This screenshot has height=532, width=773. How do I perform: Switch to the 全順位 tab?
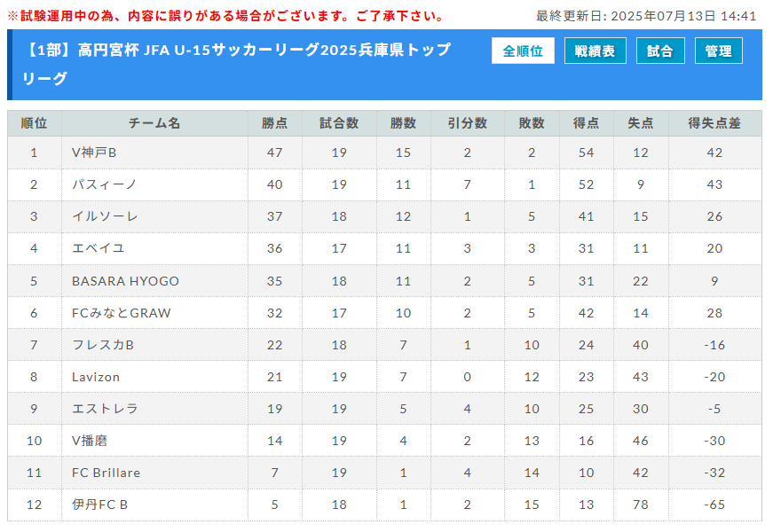(523, 51)
